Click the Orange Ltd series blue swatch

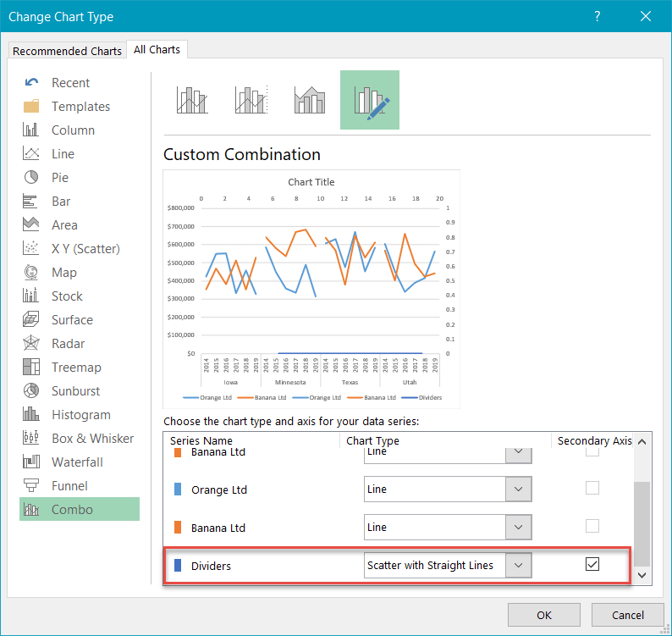[x=178, y=489]
